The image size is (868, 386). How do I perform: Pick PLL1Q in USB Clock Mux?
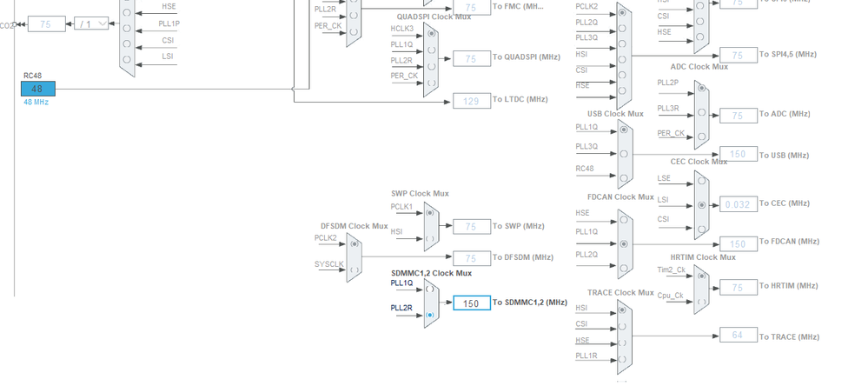625,130
